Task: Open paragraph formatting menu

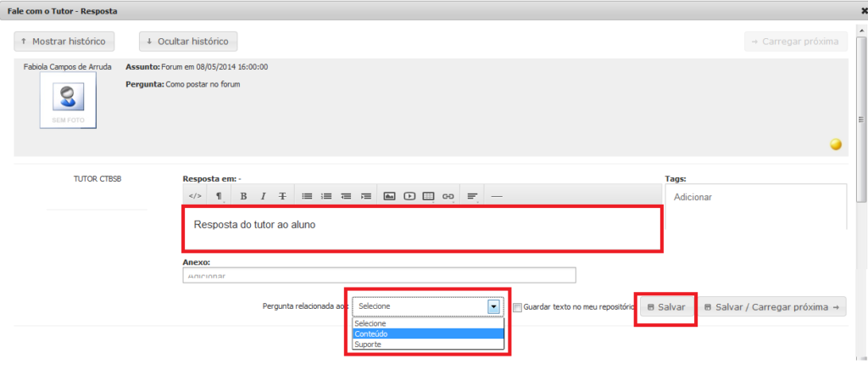Action: [219, 196]
